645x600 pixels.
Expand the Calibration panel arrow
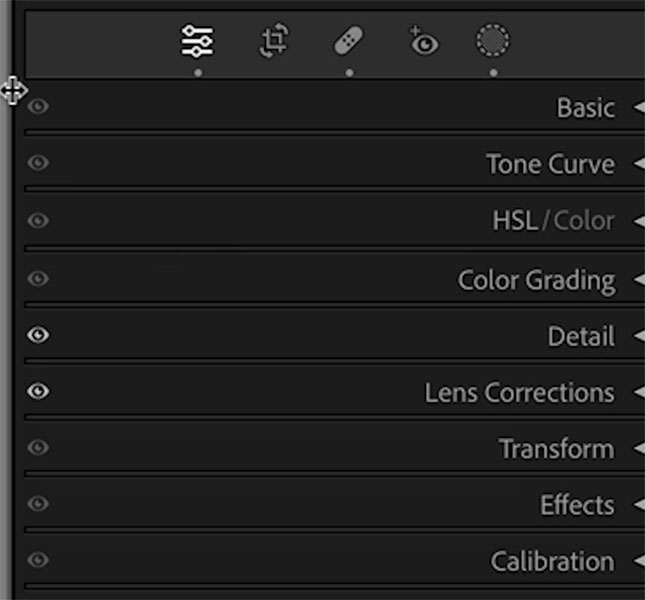point(639,561)
